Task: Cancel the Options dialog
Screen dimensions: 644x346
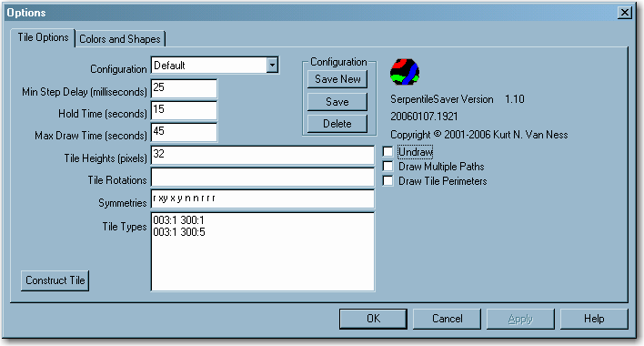Action: click(447, 319)
